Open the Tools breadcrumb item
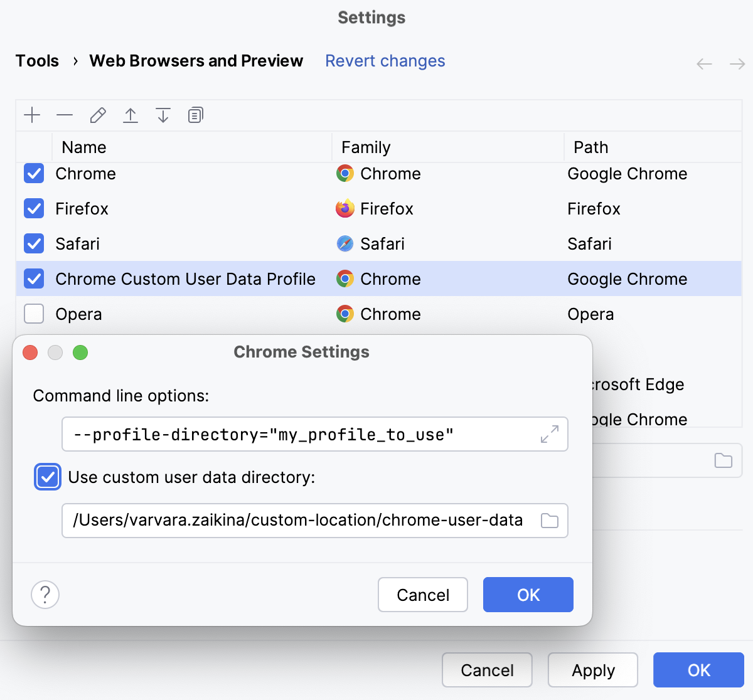This screenshot has width=753, height=700. [37, 61]
